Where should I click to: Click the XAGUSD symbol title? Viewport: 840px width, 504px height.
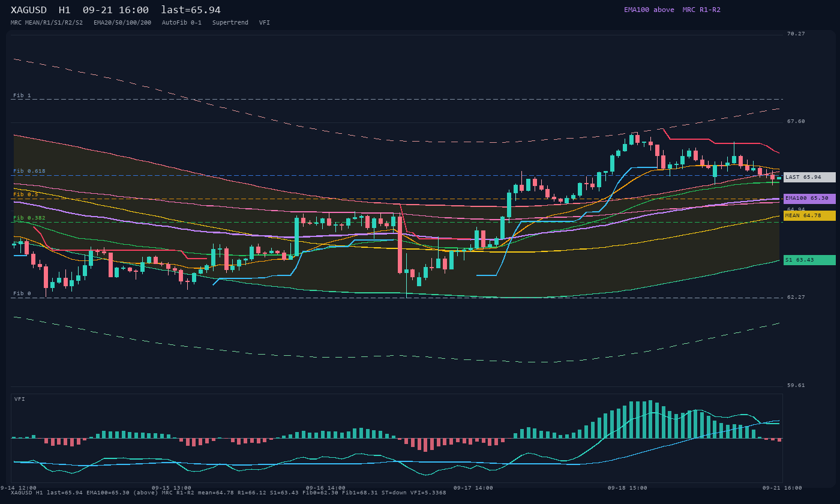click(28, 10)
